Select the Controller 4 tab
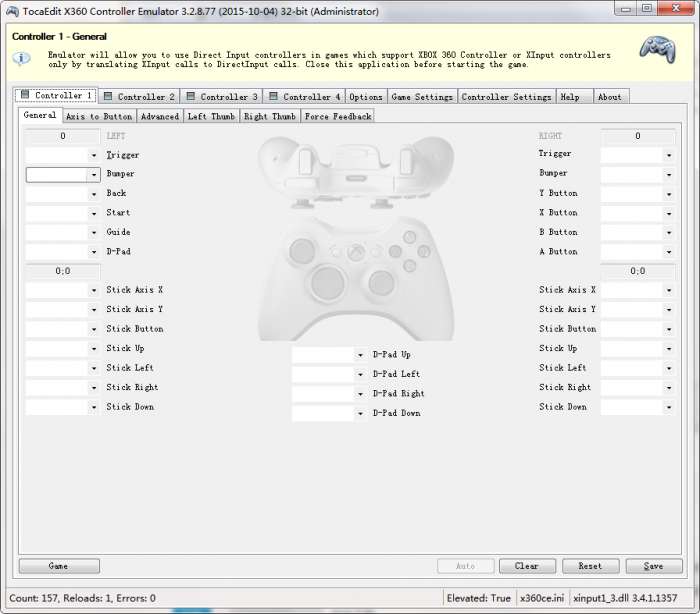Viewport: 700px width, 614px height. (x=304, y=97)
